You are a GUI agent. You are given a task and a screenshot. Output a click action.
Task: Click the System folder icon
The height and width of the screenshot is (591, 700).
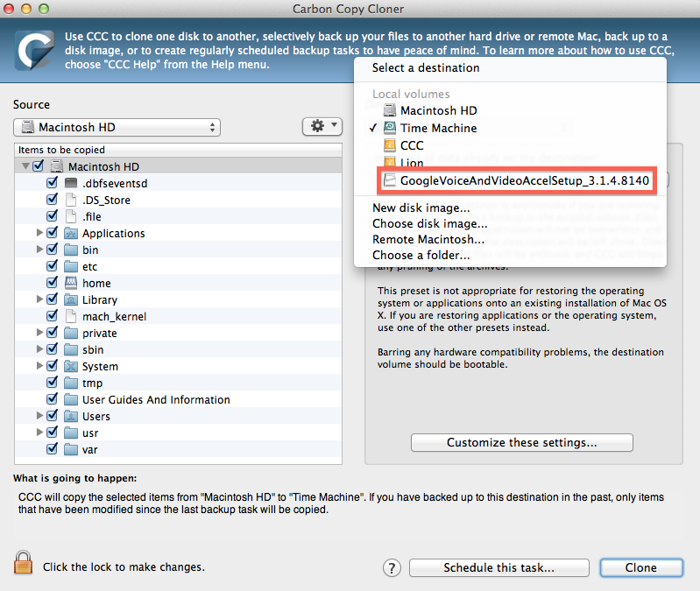[x=71, y=366]
